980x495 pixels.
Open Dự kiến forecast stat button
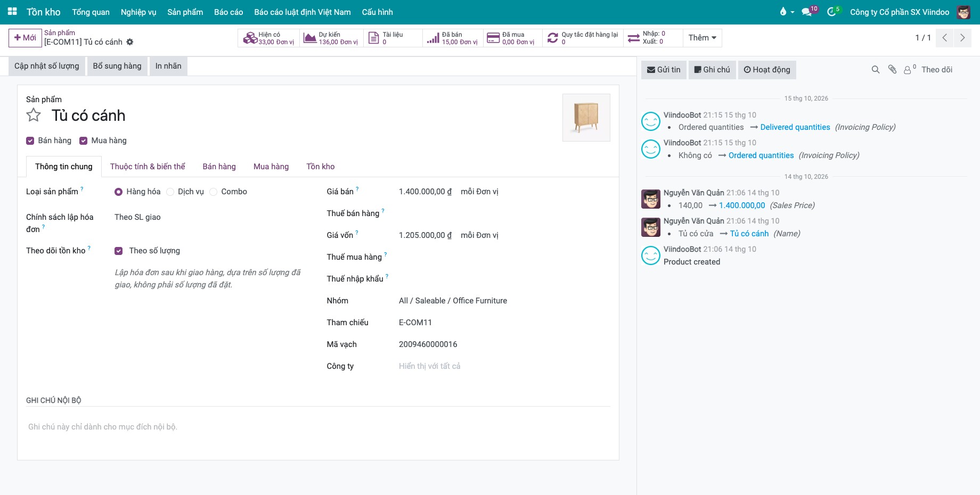coord(331,38)
